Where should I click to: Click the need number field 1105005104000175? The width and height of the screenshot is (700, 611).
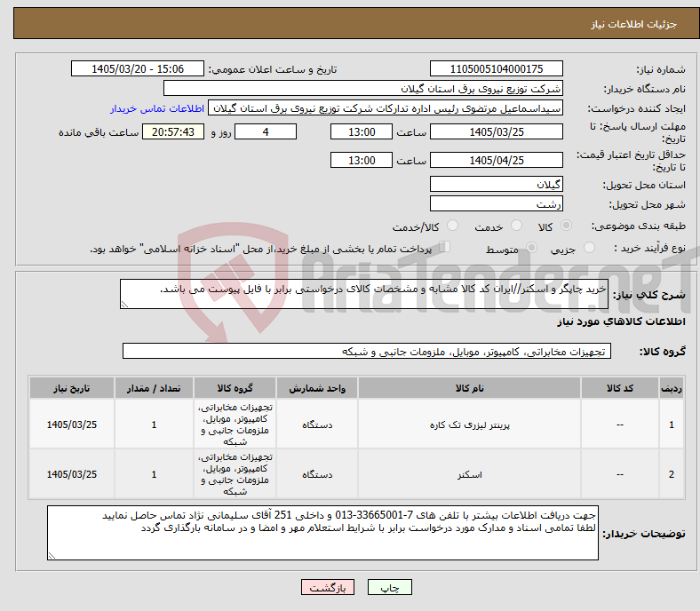(x=496, y=69)
